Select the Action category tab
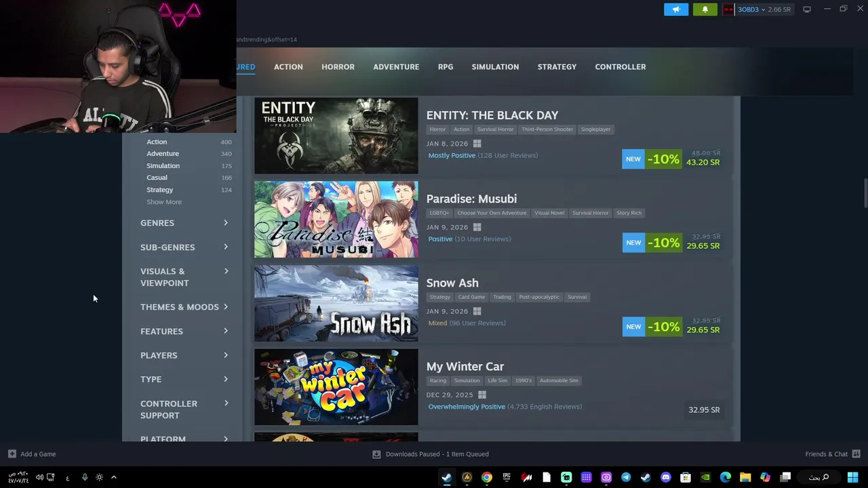Image resolution: width=868 pixels, height=488 pixels. 288,66
